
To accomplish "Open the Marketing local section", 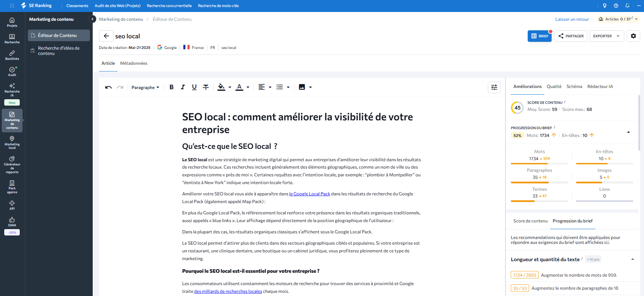I will tap(12, 142).
